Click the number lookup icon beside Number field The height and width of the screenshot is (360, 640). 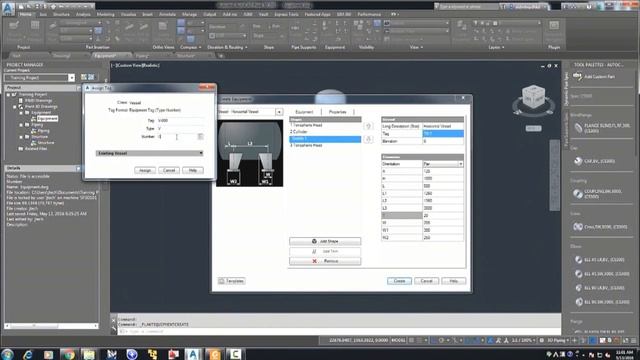click(x=200, y=137)
